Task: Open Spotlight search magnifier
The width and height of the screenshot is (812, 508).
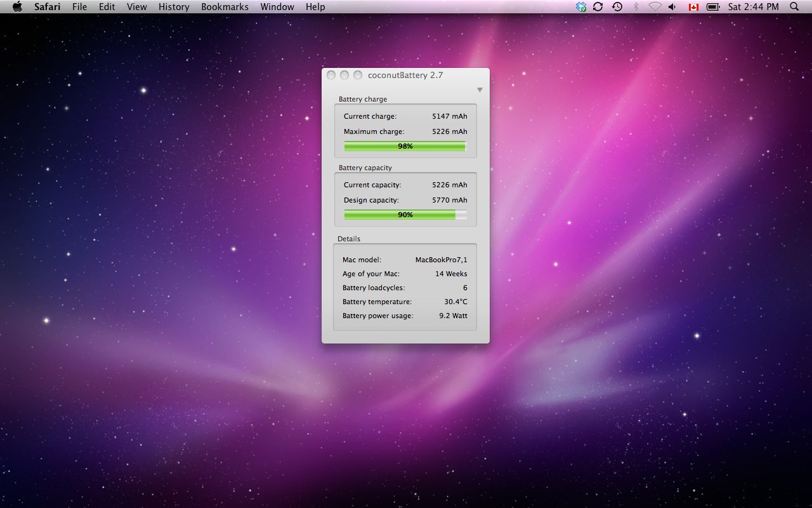Action: [795, 7]
